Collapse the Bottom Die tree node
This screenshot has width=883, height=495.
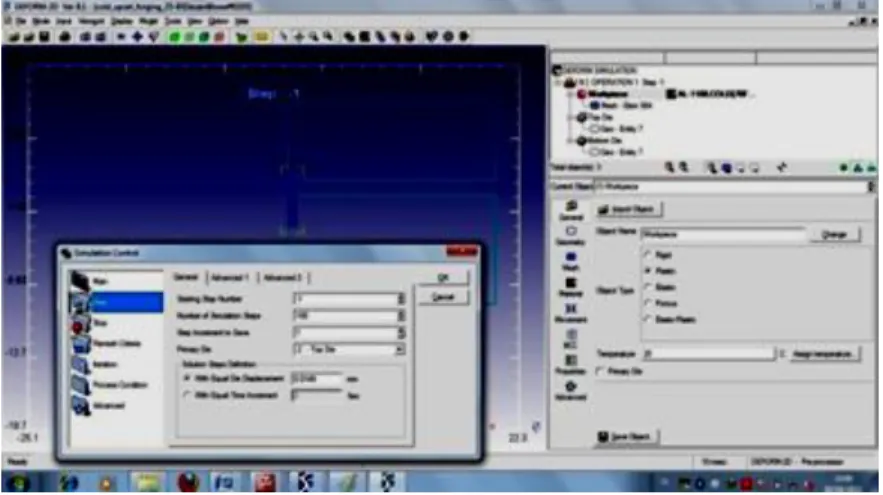572,140
